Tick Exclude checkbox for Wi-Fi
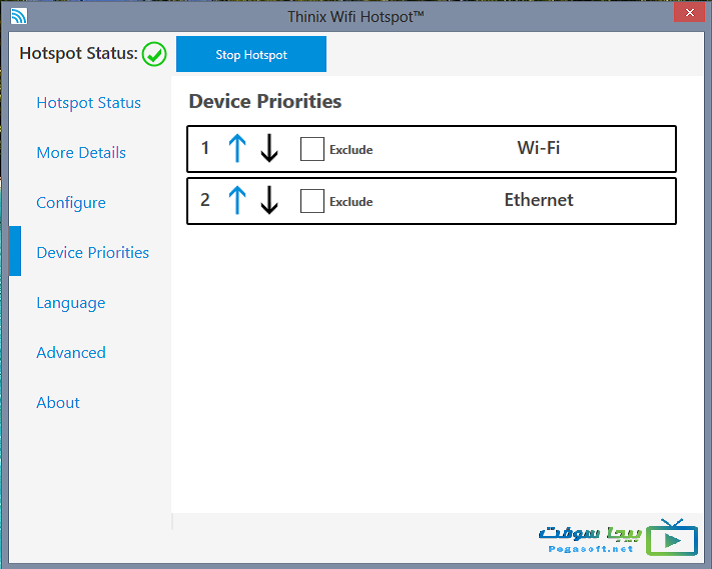Viewport: 712px width, 569px height. tap(312, 149)
